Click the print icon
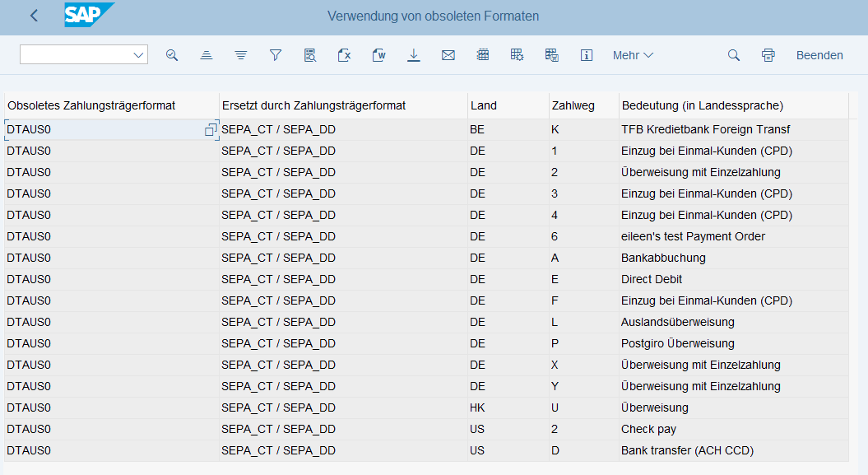 tap(768, 55)
